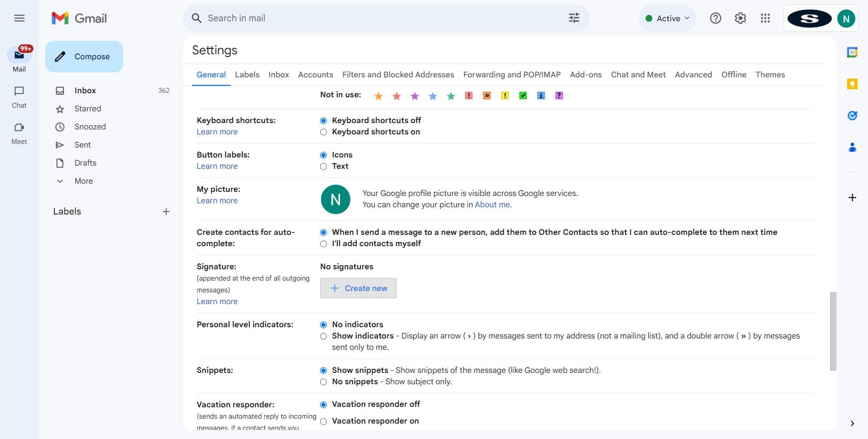
Task: Turn Vacation responder on
Action: pos(323,421)
